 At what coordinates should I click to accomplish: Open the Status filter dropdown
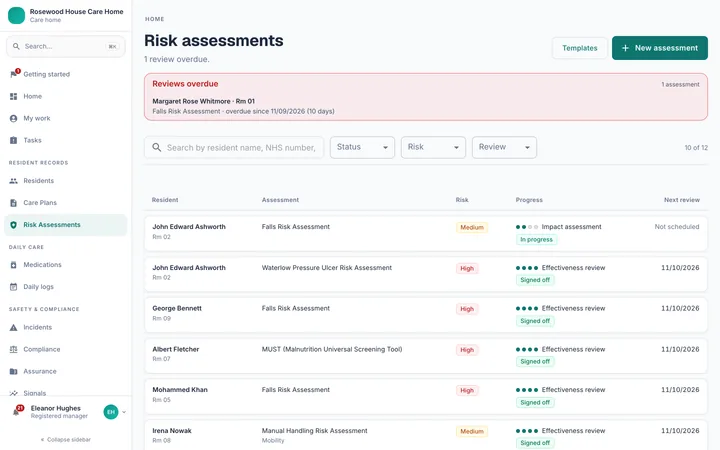362,147
